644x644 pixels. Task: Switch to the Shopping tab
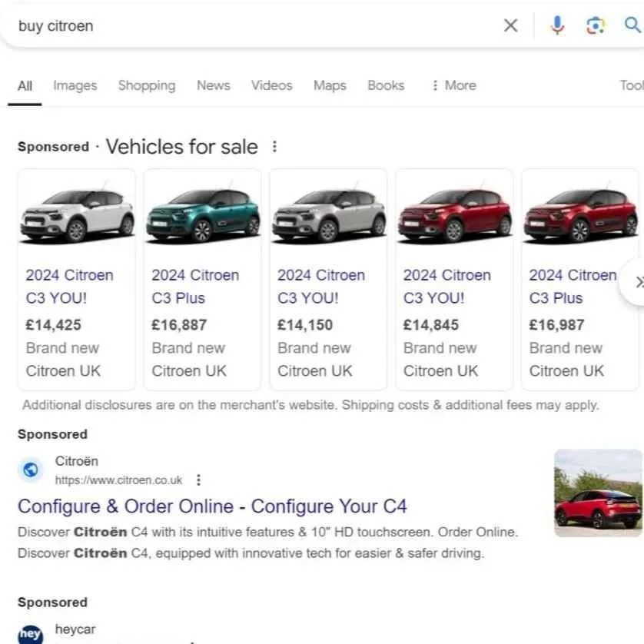(x=147, y=85)
